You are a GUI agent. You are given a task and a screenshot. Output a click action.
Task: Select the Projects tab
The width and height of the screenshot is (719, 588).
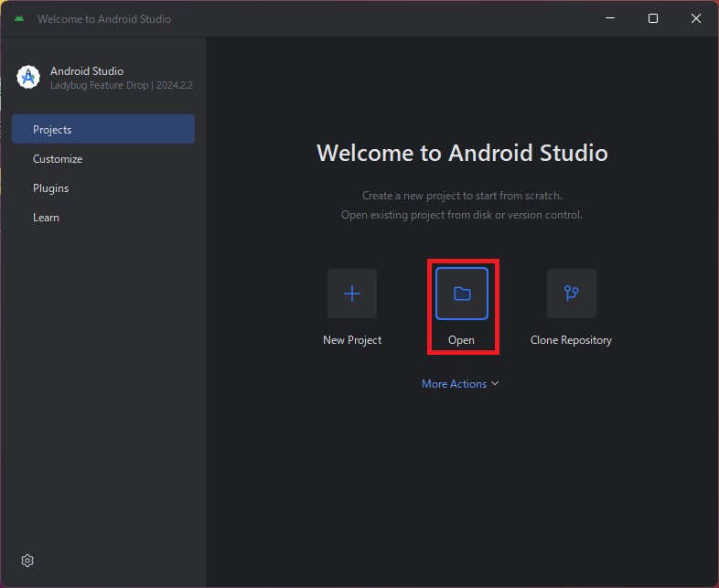pyautogui.click(x=103, y=130)
